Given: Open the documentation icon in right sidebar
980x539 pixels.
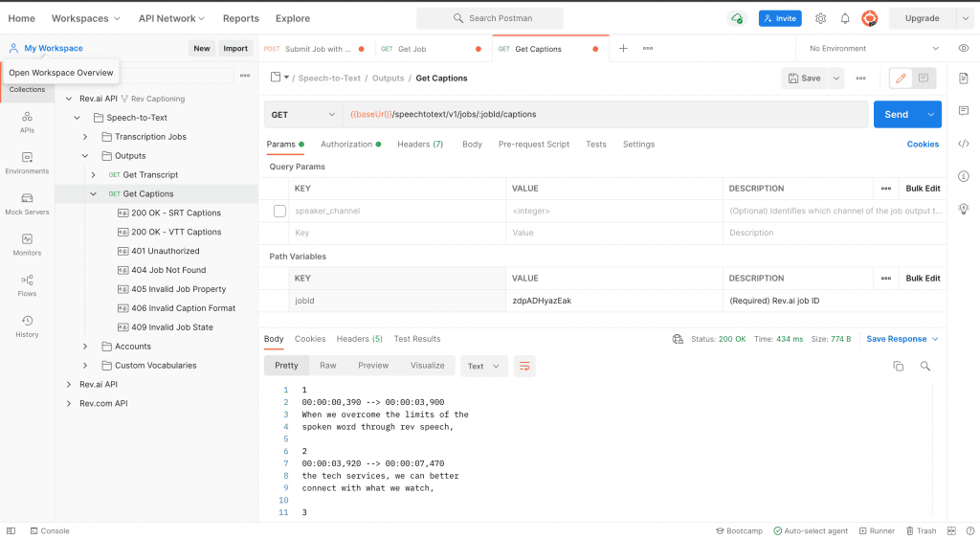Looking at the screenshot, I should (x=963, y=79).
